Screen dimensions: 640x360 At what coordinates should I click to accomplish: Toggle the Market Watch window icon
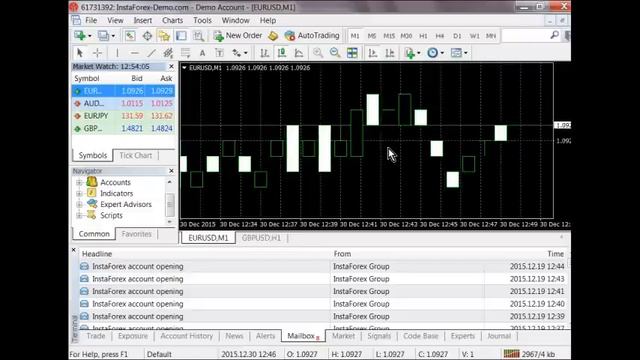click(130, 36)
